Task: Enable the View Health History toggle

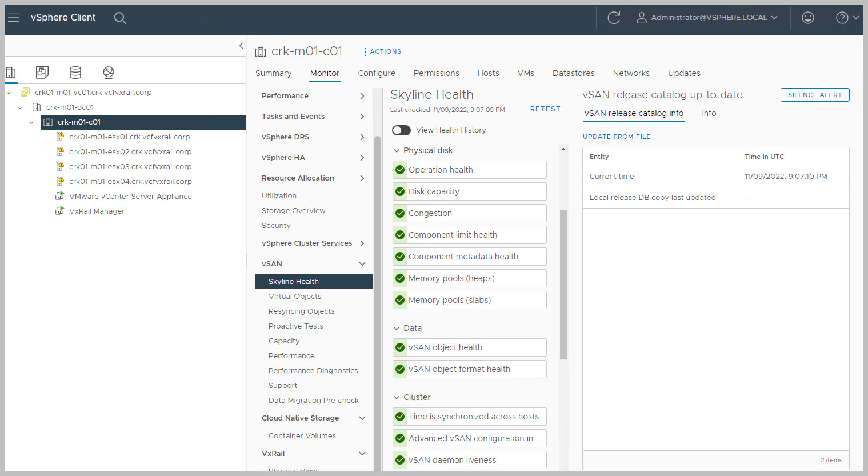Action: tap(401, 130)
